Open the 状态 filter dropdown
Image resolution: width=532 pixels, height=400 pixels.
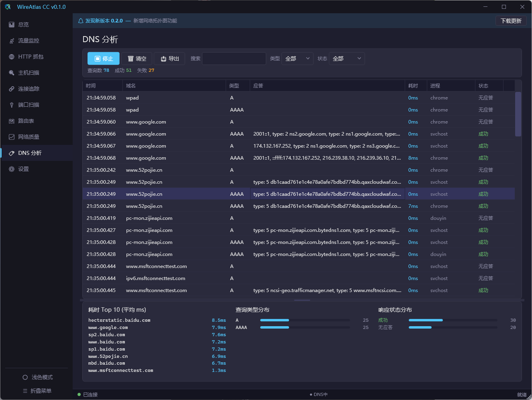click(x=347, y=59)
